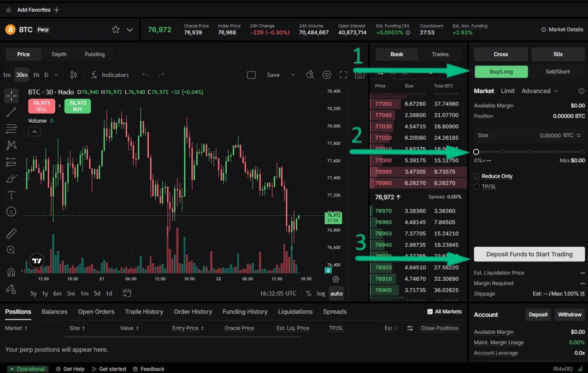588x373 pixels.
Task: Favorite BTC Perp with the star icon
Action: [116, 30]
